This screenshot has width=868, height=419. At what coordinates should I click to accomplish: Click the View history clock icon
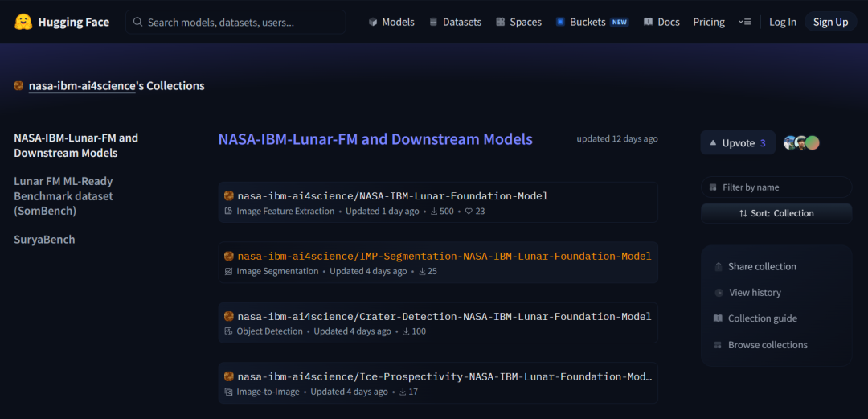(719, 293)
